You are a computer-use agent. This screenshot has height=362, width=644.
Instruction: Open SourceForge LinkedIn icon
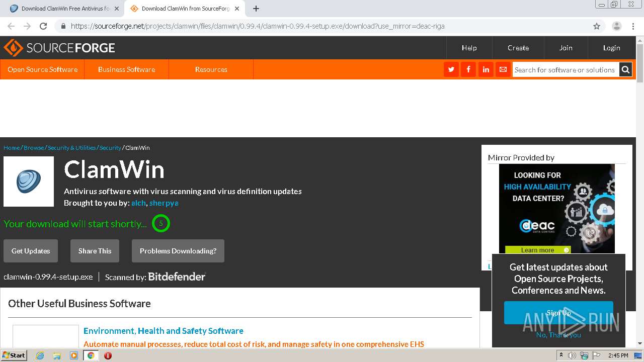(x=486, y=69)
